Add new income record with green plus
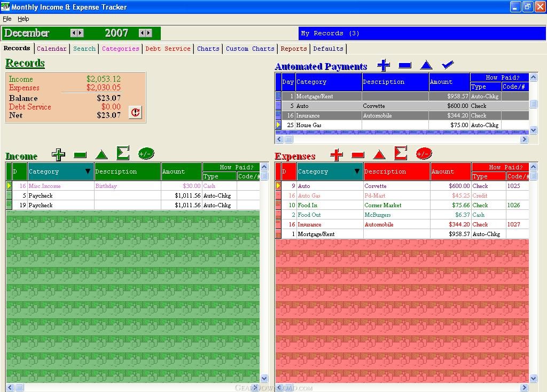Screen dimensions: 547x392 58,154
